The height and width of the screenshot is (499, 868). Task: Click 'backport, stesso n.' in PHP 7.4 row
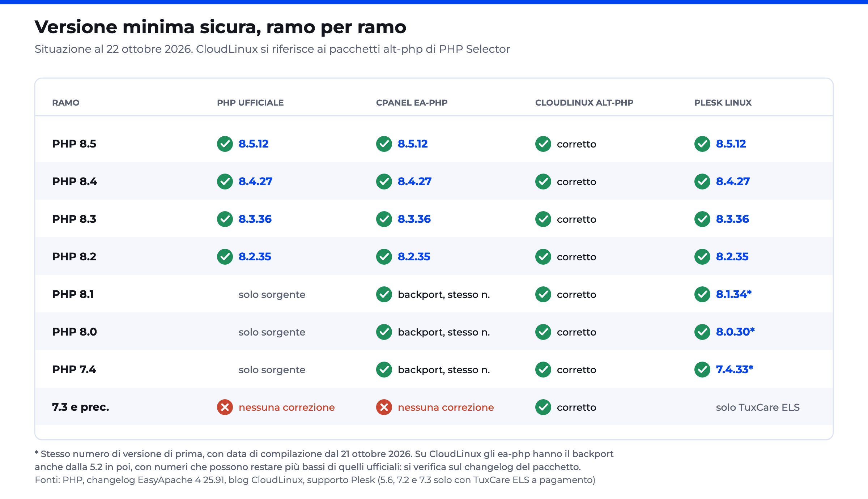point(444,370)
